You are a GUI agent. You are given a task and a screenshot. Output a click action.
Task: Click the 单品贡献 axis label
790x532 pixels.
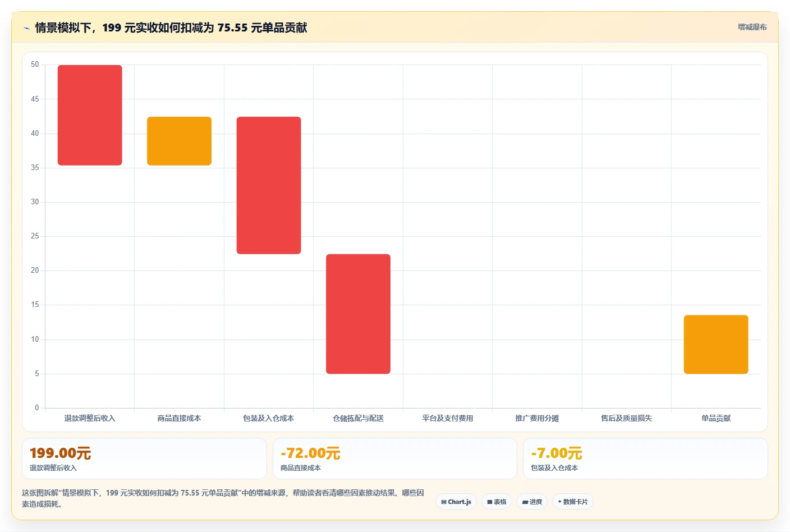[716, 418]
